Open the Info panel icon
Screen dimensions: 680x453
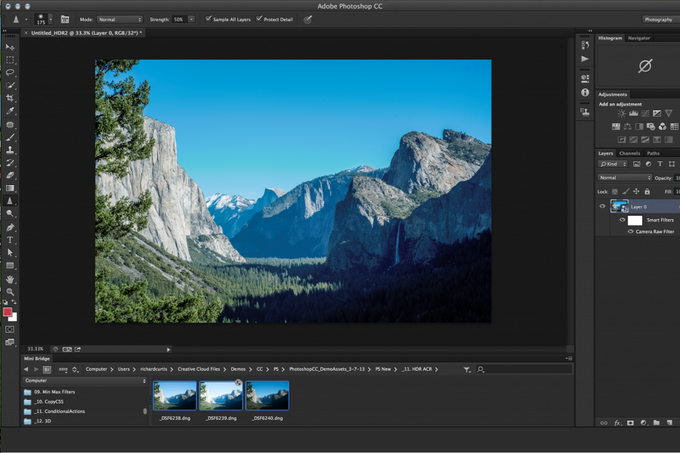click(585, 92)
